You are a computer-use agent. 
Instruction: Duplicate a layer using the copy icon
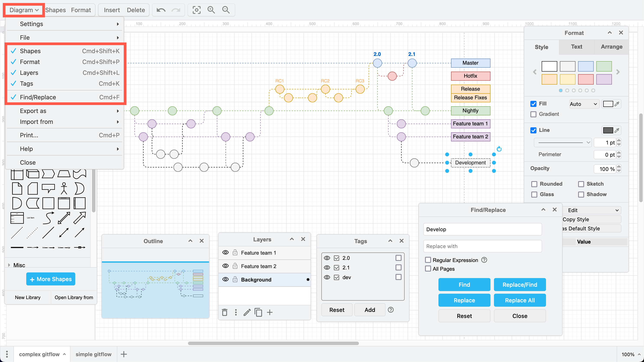pos(258,312)
